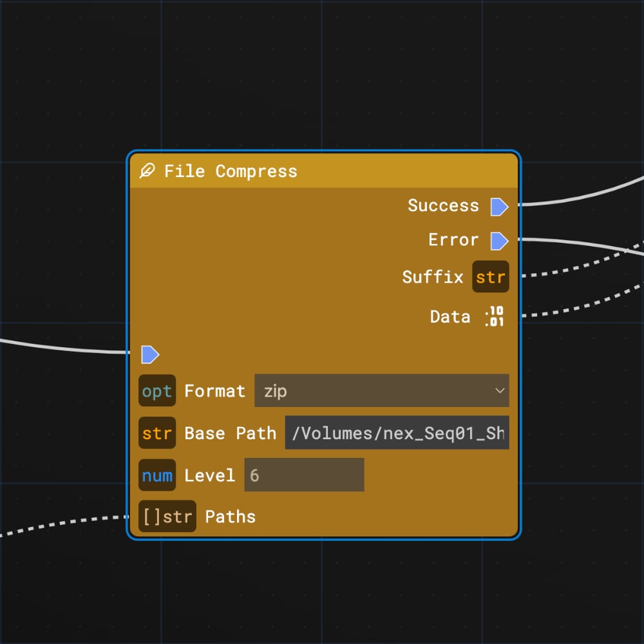
Task: Click the str badge beside Base Path
Action: (x=156, y=433)
